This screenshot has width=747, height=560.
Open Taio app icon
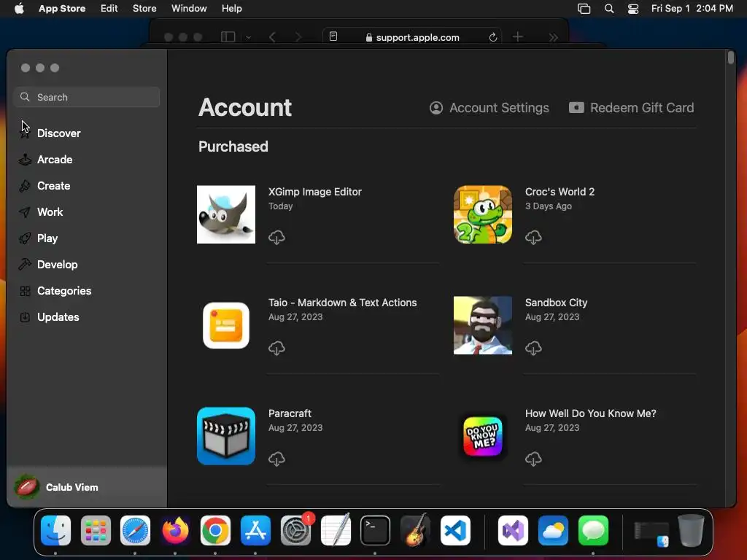pos(226,325)
